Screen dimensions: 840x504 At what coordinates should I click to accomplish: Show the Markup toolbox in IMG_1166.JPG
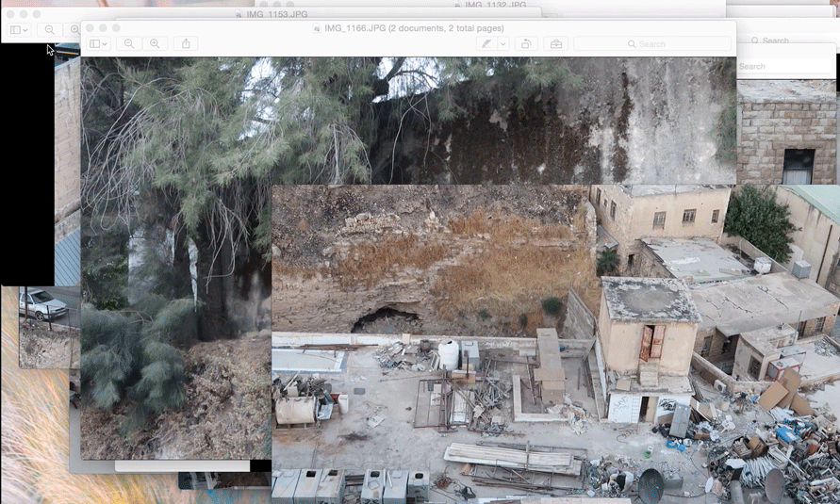point(556,44)
